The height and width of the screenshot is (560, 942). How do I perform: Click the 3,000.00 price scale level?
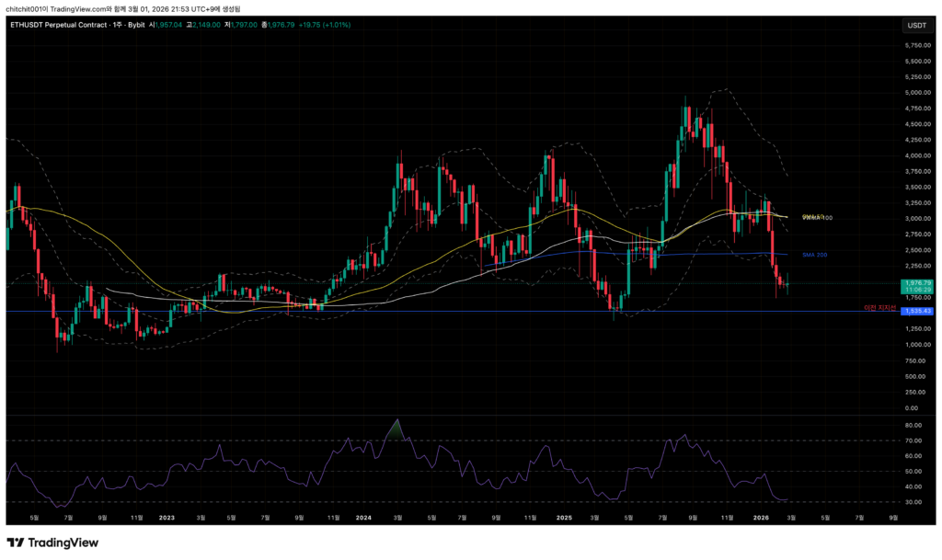[x=916, y=219]
